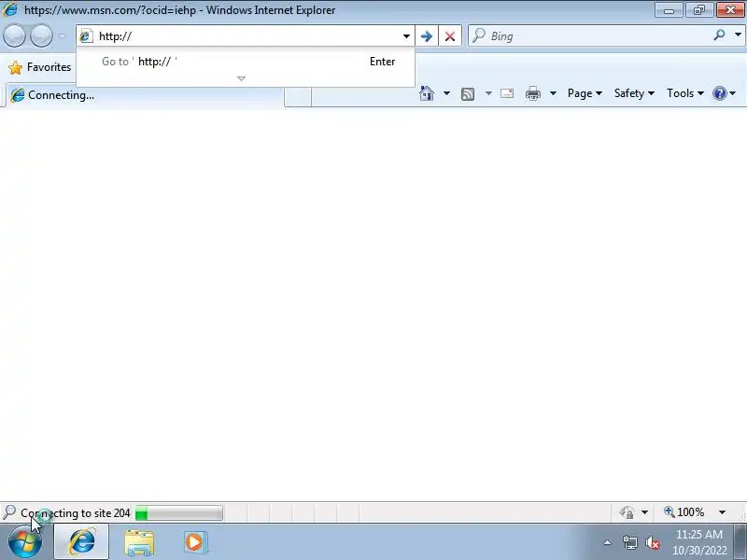The height and width of the screenshot is (560, 747).
Task: Click the Show desktop button
Action: pyautogui.click(x=740, y=542)
